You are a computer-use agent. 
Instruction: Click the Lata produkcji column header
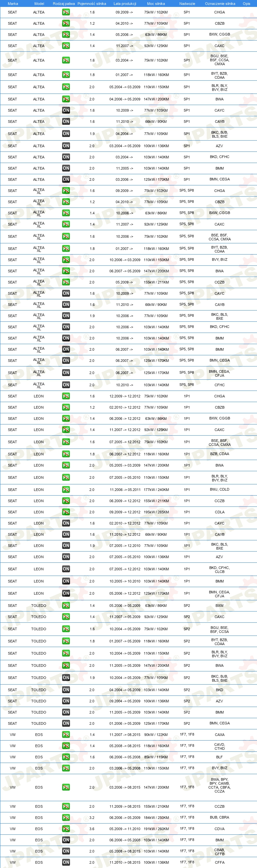125,4
